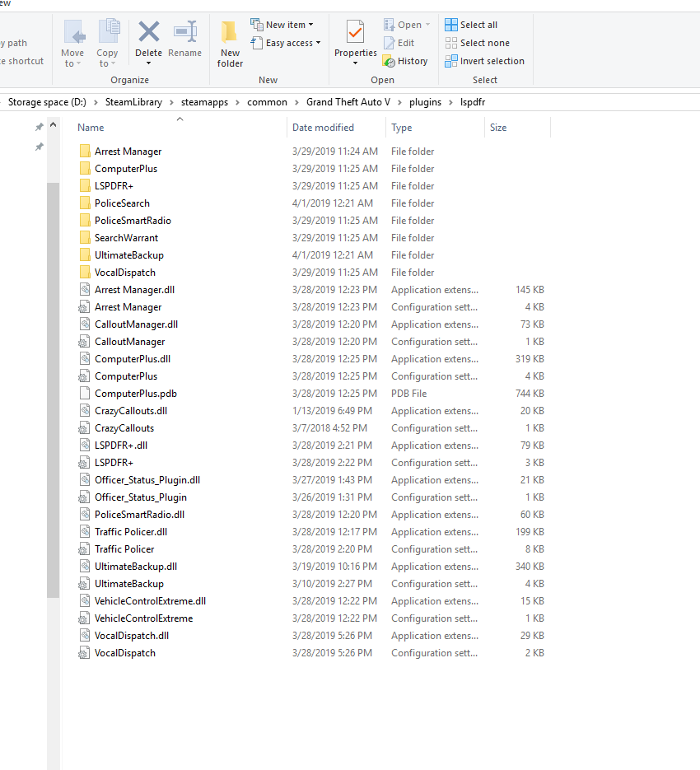Select CalloutManager config file icon
The height and width of the screenshot is (770, 700).
(x=85, y=341)
